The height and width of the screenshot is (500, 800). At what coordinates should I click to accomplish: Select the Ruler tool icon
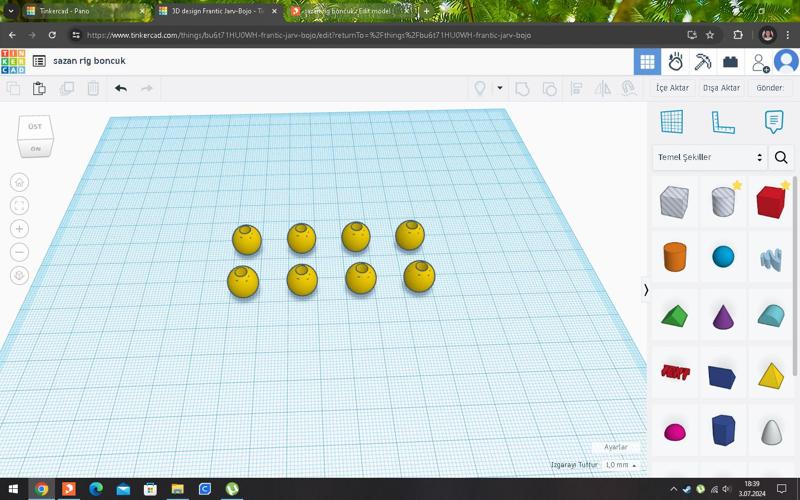(x=723, y=122)
